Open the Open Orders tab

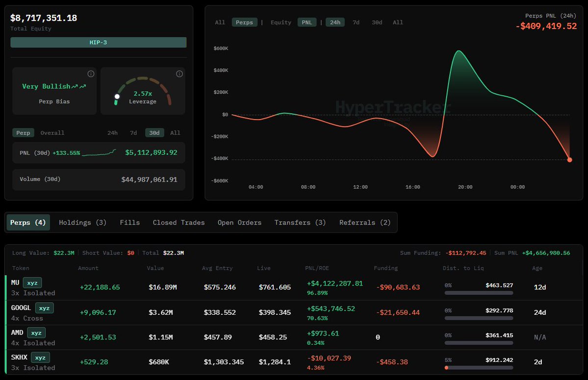coord(240,223)
